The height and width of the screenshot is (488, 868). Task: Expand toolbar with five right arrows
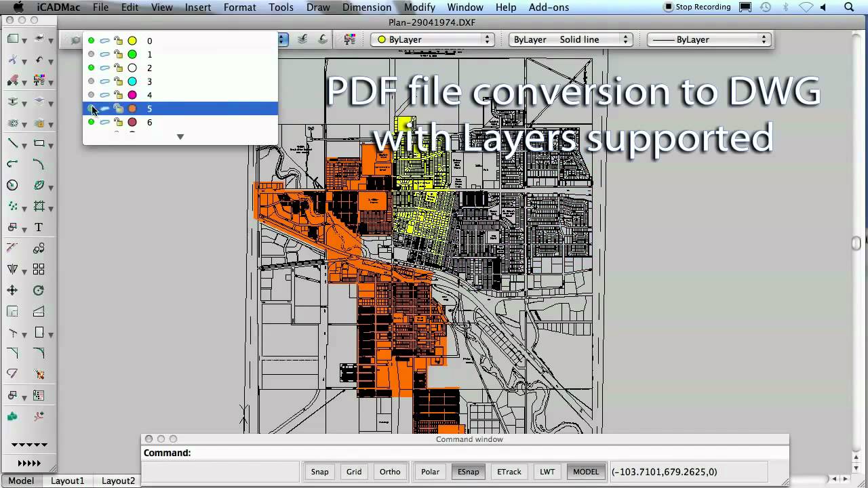click(x=28, y=464)
